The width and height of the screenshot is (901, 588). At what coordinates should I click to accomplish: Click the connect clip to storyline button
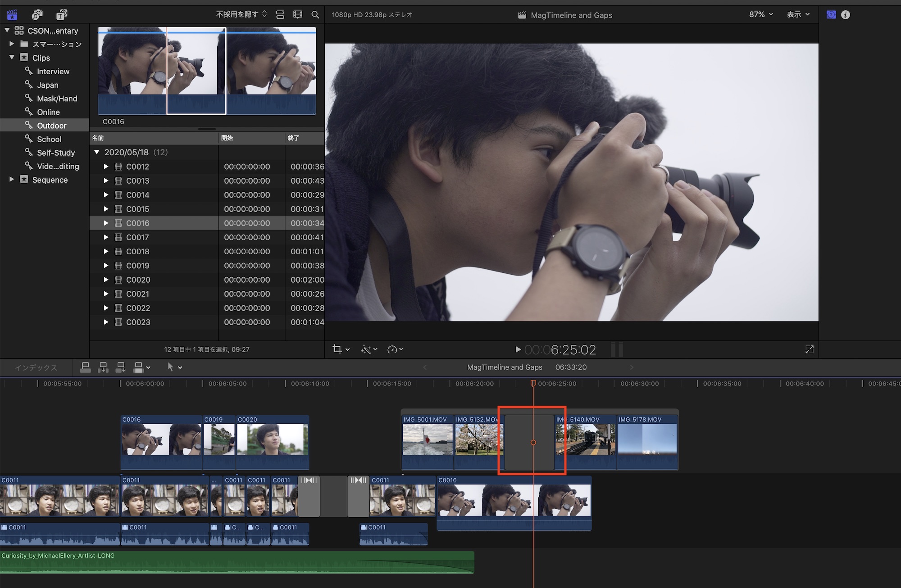(85, 367)
